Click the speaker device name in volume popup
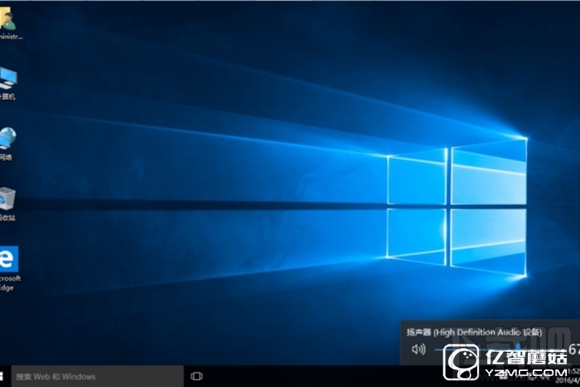The width and height of the screenshot is (580, 387). pos(475,332)
